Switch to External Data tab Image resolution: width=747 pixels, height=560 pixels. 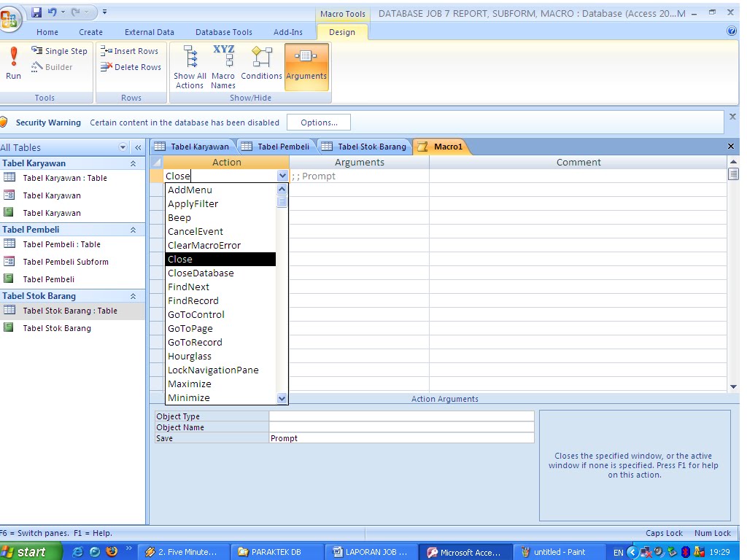(149, 32)
